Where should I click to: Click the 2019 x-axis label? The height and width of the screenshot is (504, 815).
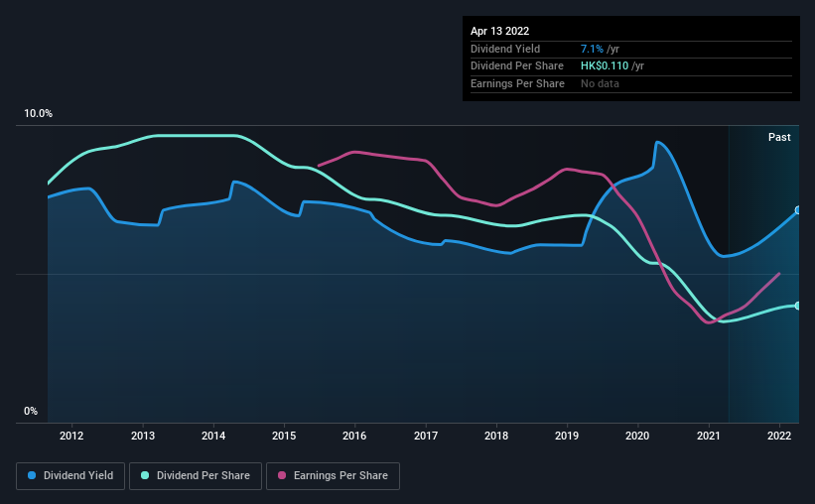point(567,436)
